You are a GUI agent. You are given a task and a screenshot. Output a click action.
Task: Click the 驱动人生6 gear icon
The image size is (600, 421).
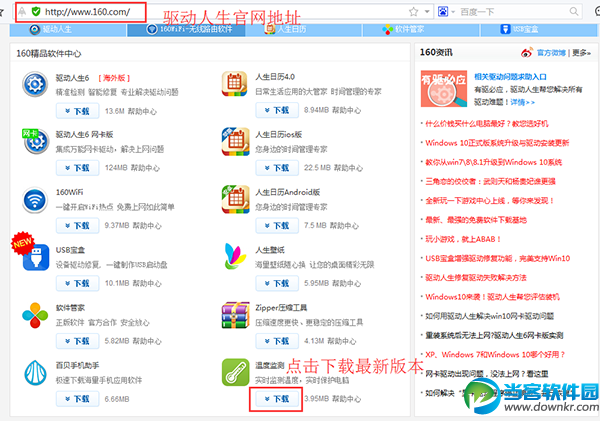pyautogui.click(x=35, y=84)
